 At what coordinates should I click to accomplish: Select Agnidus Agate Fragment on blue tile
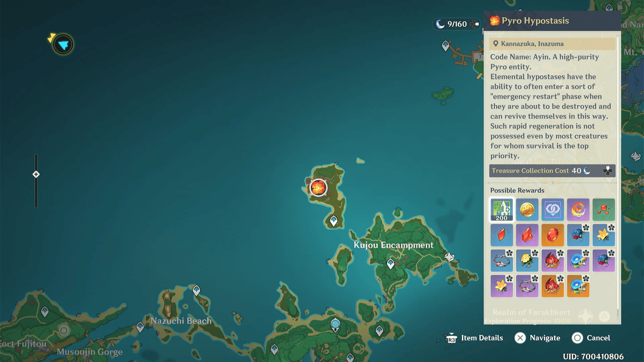pyautogui.click(x=502, y=235)
